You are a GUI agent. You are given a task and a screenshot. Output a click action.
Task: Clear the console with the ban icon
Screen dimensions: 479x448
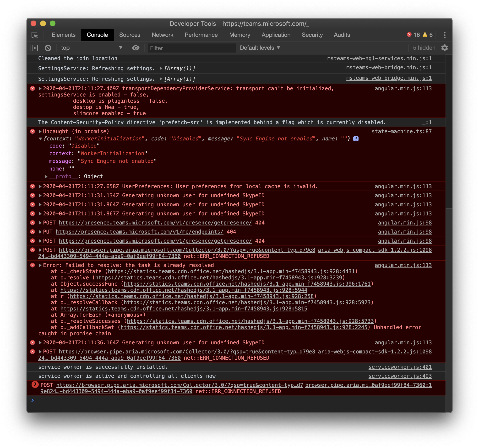click(48, 48)
